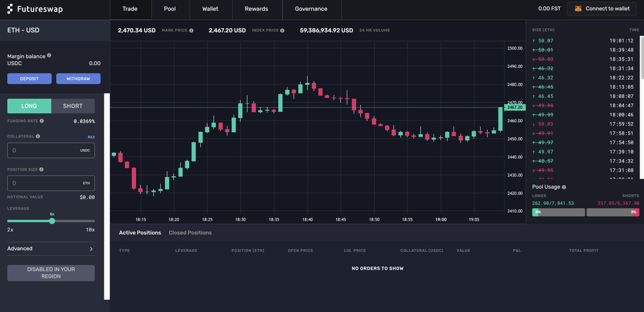This screenshot has height=312, width=644.
Task: Click the SIZE (ETH) column header
Action: tap(542, 30)
